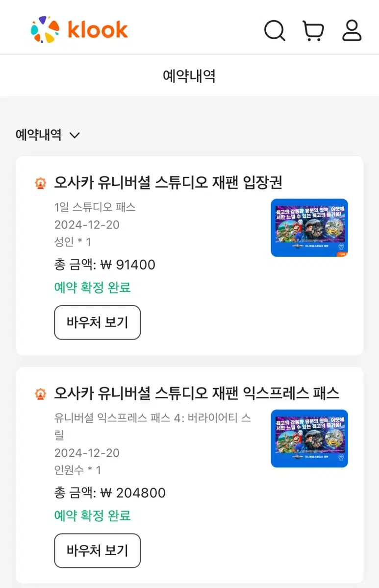This screenshot has width=379, height=588.
Task: Open the shopping cart icon
Action: pyautogui.click(x=313, y=30)
